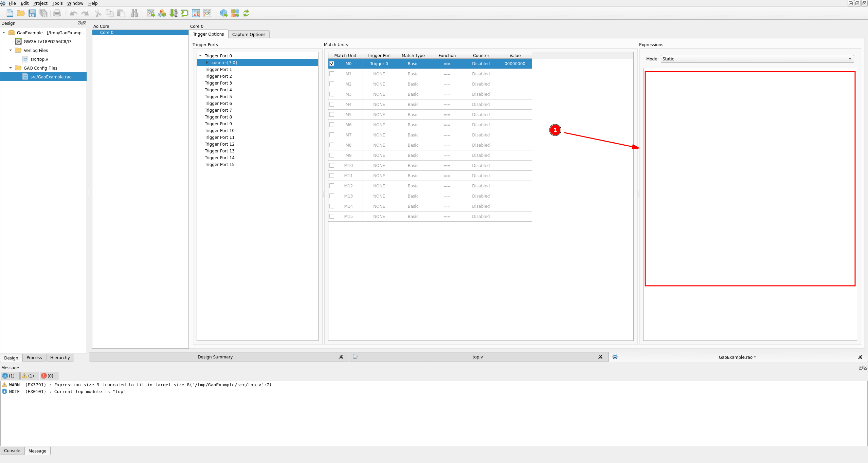This screenshot has height=463, width=868.
Task: Enable the M5 match unit checkbox
Action: pos(332,114)
